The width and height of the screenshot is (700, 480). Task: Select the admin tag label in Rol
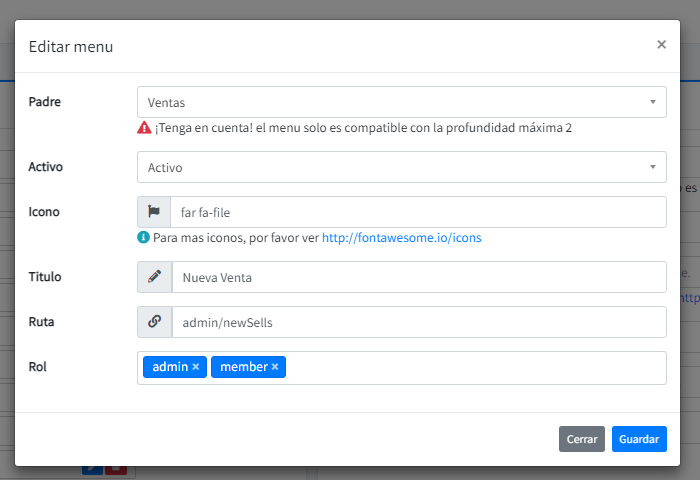click(x=170, y=367)
